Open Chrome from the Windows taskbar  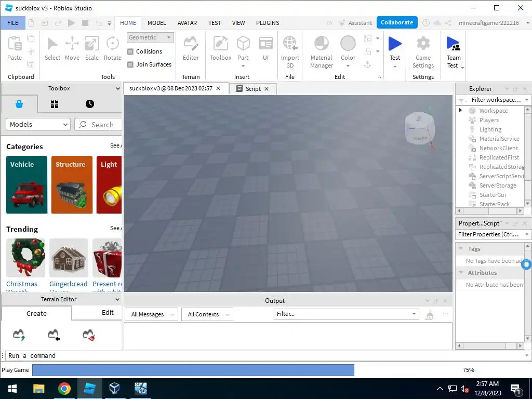[64, 389]
